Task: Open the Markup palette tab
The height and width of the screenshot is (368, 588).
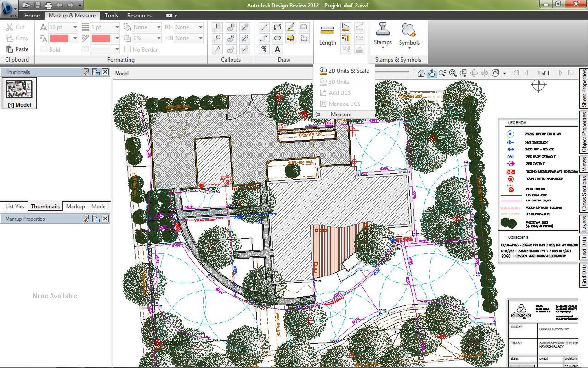Action: click(75, 207)
